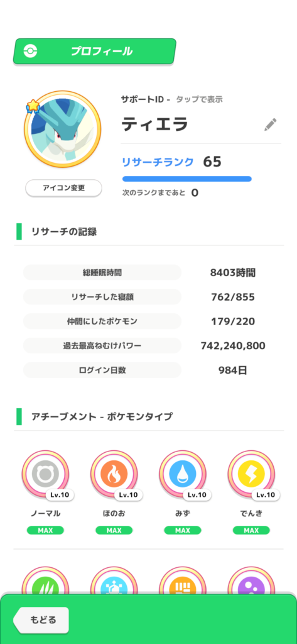Select the Poison type badge

click(x=251, y=580)
